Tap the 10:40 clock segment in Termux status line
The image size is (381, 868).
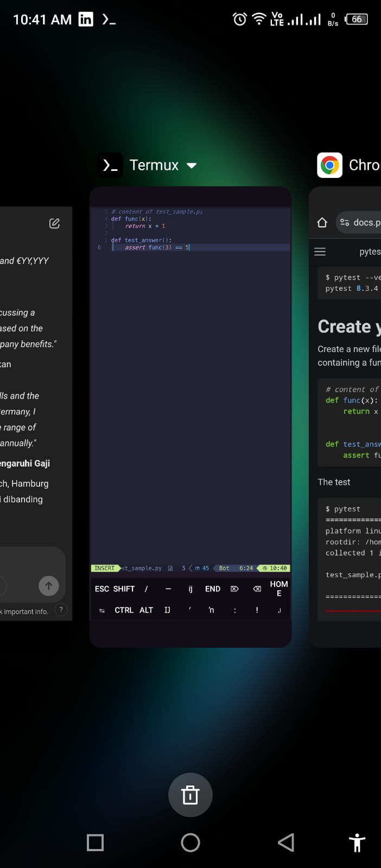pos(275,568)
